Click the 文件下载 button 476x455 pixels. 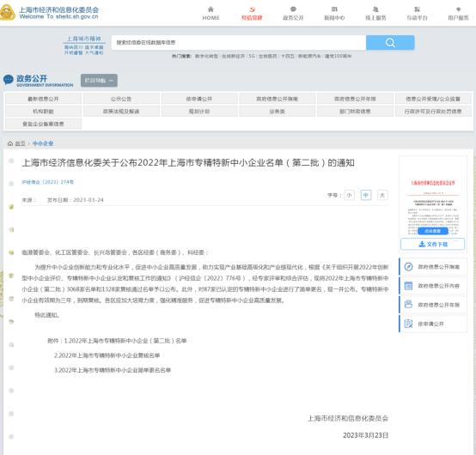click(x=432, y=244)
